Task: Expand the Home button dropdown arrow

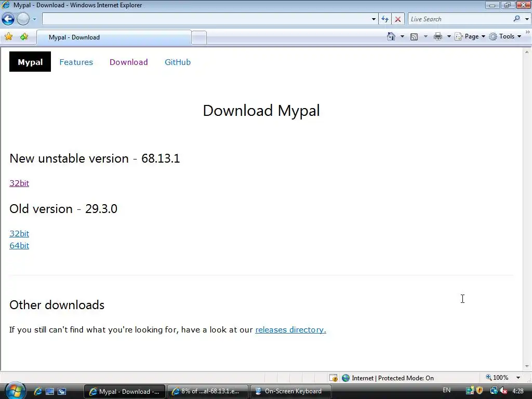Action: click(x=402, y=36)
